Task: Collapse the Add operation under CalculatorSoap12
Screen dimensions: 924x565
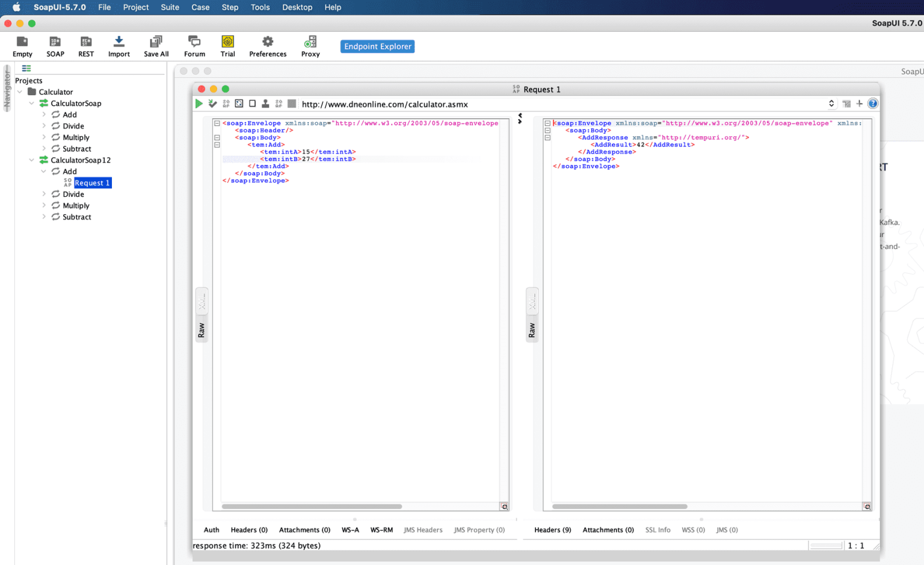Action: click(43, 171)
